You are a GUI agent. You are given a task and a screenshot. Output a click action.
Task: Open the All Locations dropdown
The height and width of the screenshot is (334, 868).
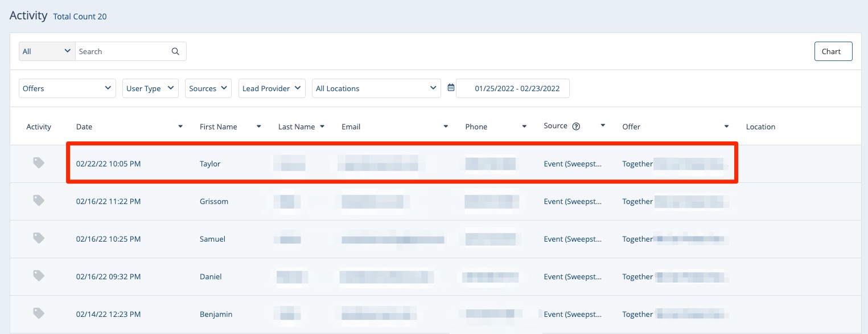point(376,88)
